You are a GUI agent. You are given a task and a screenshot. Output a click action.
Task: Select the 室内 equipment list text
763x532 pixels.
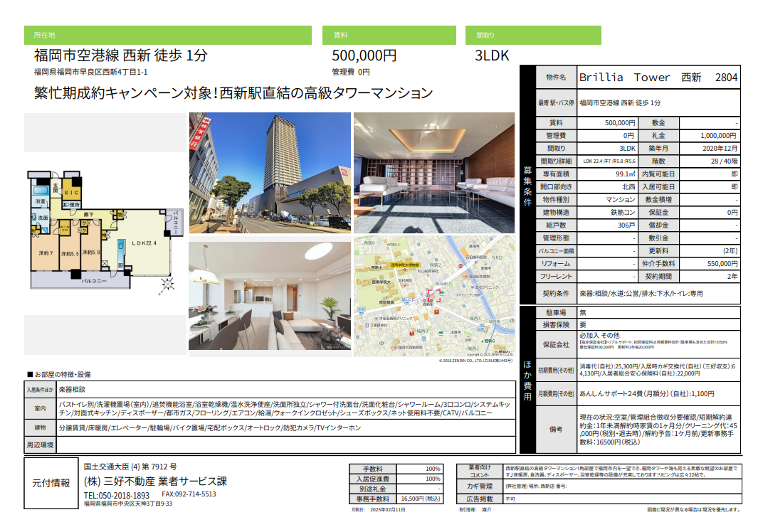[x=285, y=408]
